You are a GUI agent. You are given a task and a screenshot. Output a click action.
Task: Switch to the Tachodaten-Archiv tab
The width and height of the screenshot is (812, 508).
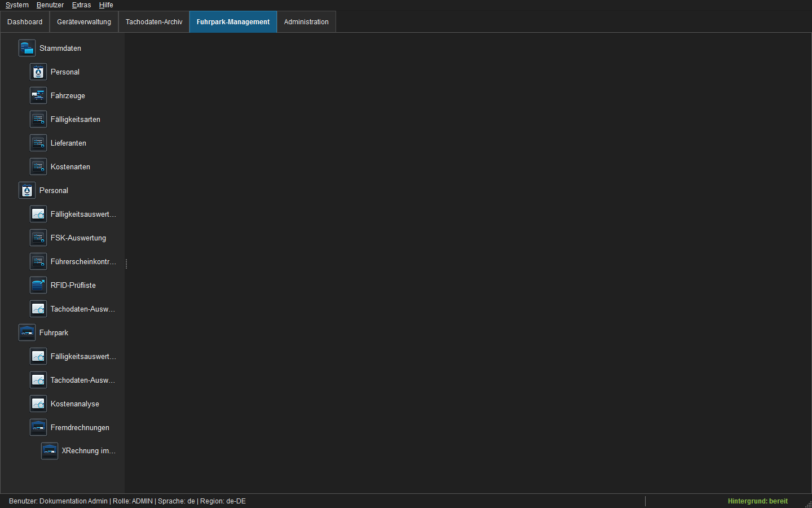pyautogui.click(x=154, y=22)
